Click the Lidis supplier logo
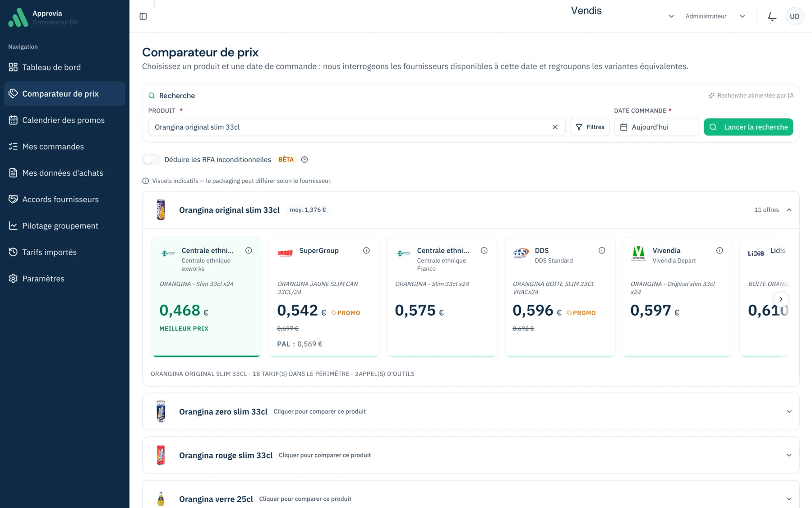The width and height of the screenshot is (812, 508). [x=756, y=253]
